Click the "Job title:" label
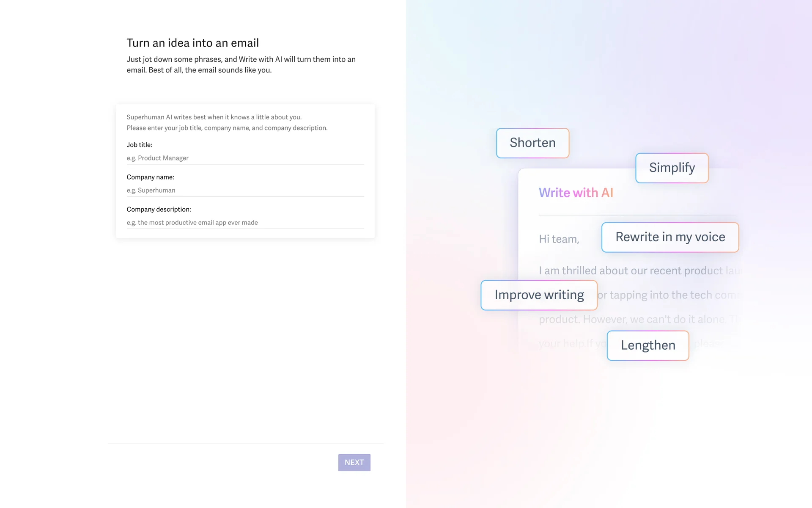 tap(139, 145)
